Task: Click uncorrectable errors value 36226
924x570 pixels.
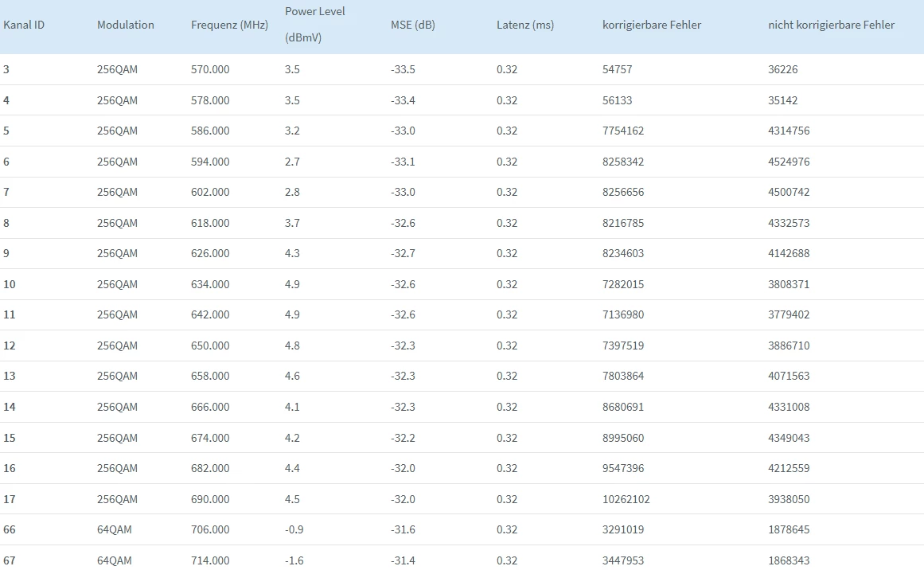Action: pyautogui.click(x=782, y=69)
